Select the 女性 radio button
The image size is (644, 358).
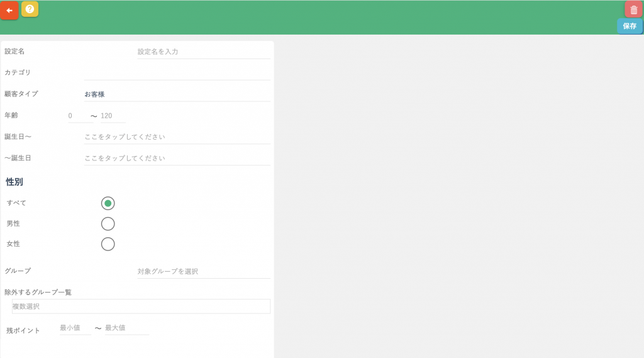108,244
